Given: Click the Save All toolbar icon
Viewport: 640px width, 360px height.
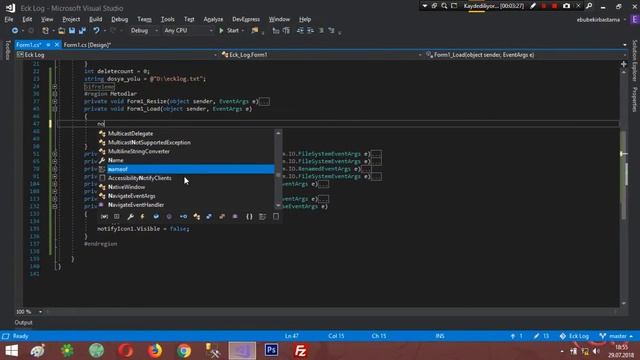Looking at the screenshot, I should [82, 31].
